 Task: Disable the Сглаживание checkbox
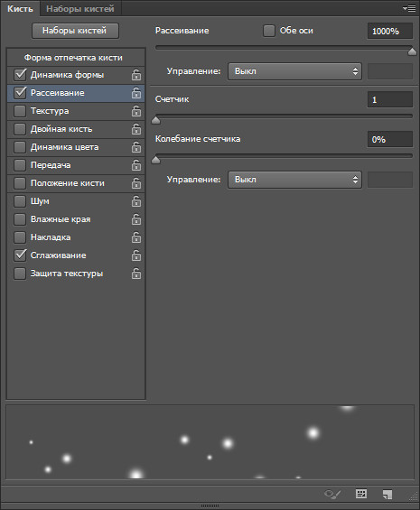click(x=20, y=255)
